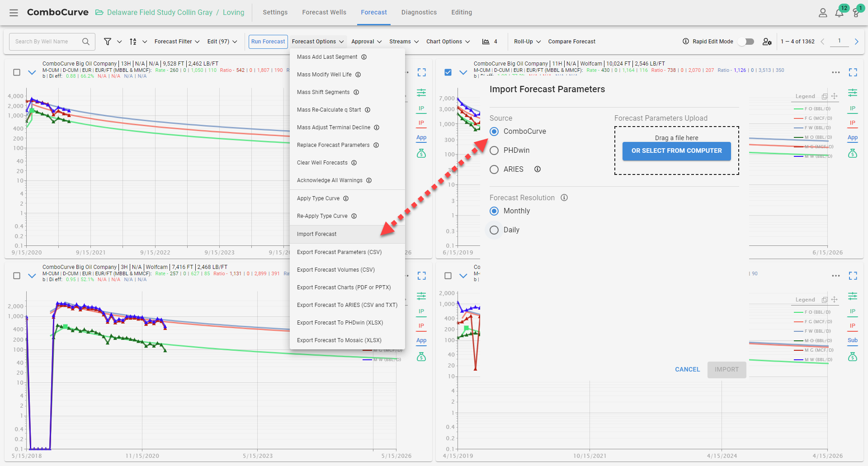Open the Roll-Up dropdown
Screen dimensions: 868x466
527,42
